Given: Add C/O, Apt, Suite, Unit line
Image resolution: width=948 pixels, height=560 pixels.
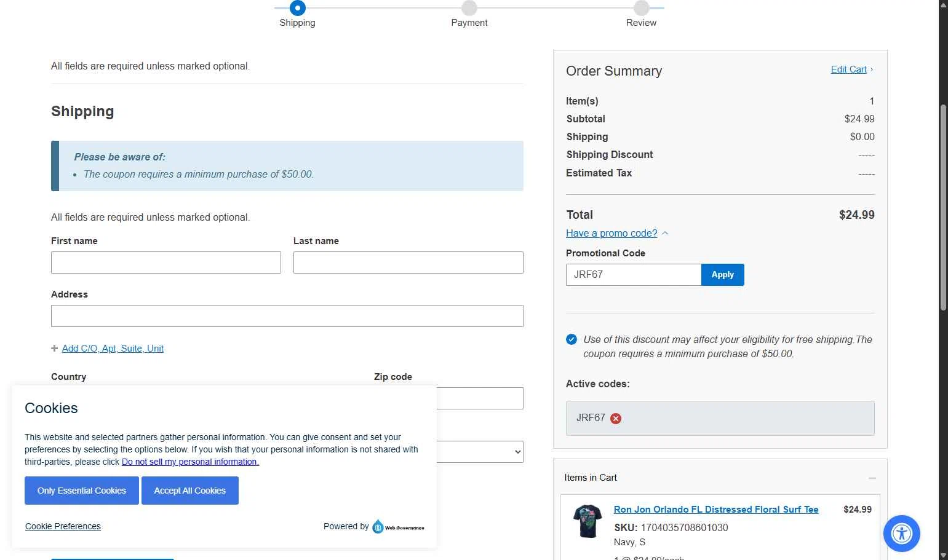Looking at the screenshot, I should pos(113,349).
